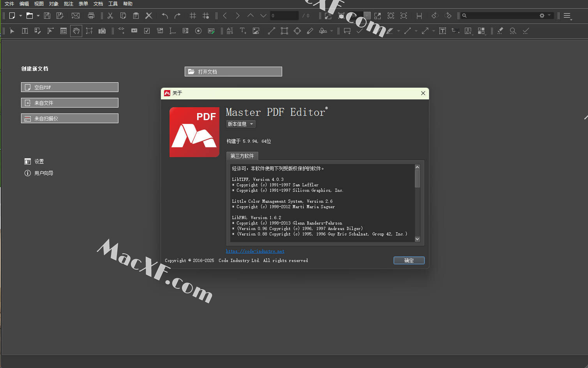The width and height of the screenshot is (588, 368).
Task: Open the search settings gear dropdown
Action: tap(545, 16)
